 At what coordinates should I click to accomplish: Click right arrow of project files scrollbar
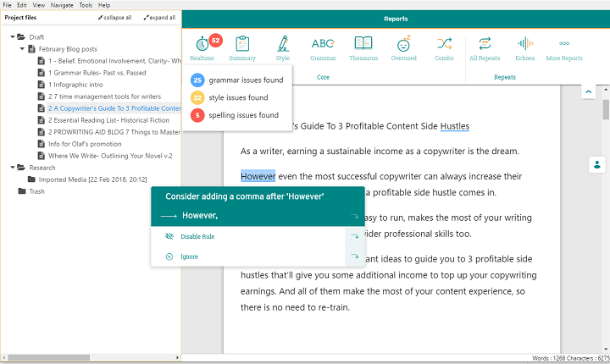pos(177,357)
